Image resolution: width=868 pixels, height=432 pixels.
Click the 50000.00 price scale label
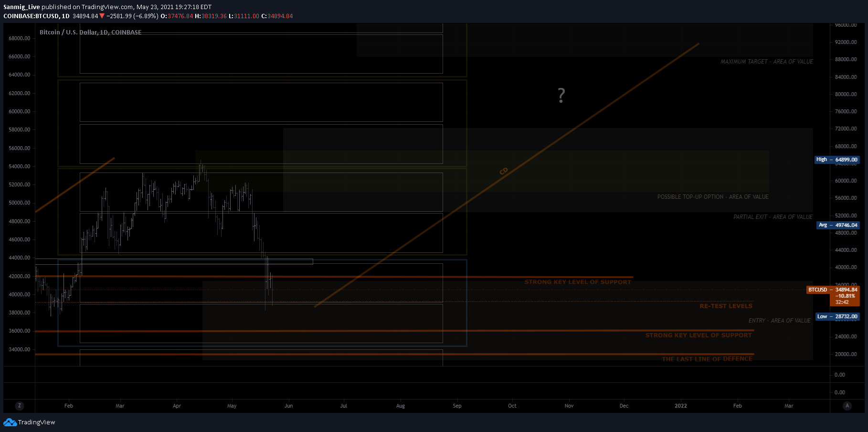20,203
